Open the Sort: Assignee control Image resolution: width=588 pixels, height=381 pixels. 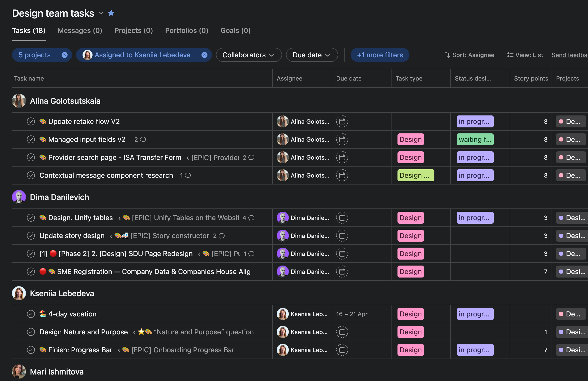pos(469,55)
